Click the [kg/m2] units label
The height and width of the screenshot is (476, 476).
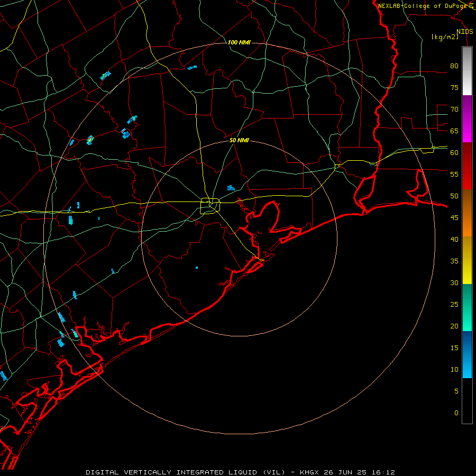click(445, 37)
